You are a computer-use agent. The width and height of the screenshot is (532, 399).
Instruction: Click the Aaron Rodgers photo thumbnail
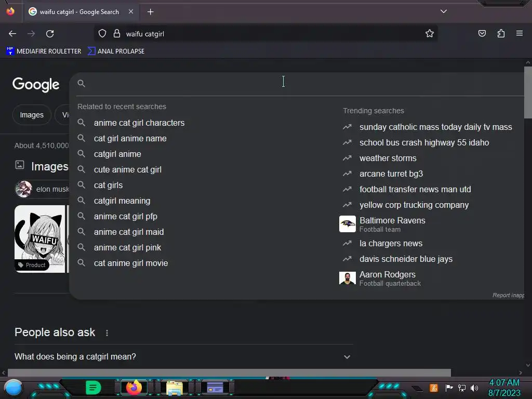click(x=348, y=278)
